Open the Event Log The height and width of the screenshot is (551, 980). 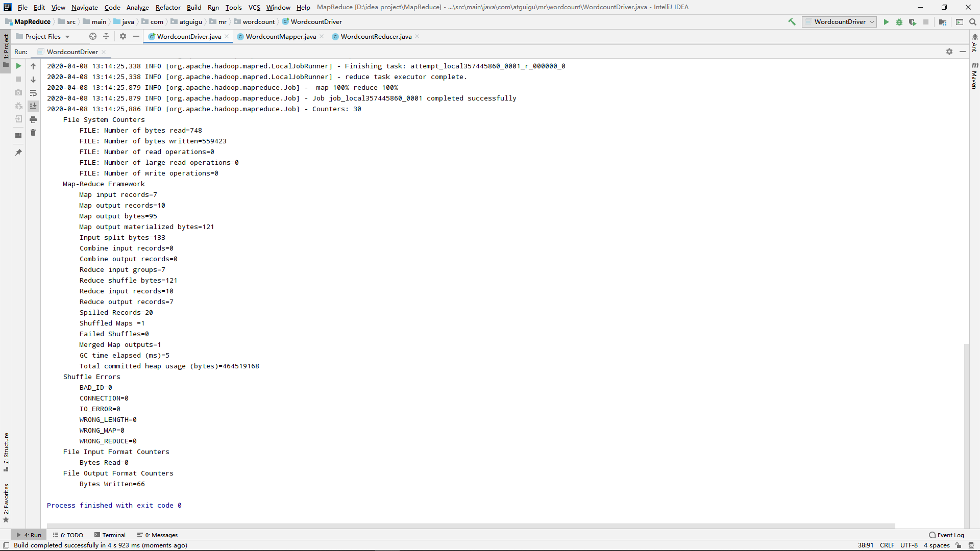point(946,535)
